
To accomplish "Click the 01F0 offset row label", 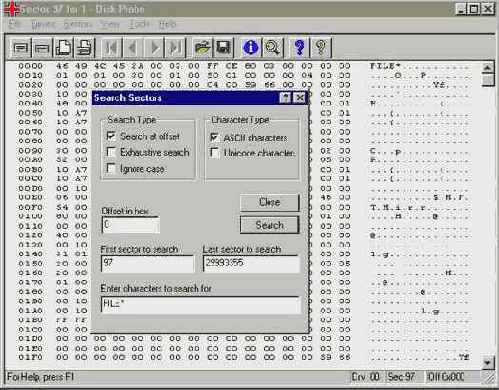I will click(30, 357).
